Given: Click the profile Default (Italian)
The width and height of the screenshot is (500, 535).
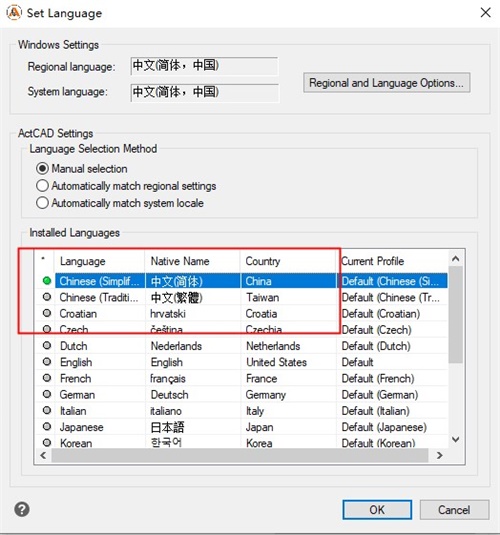Looking at the screenshot, I should (375, 410).
